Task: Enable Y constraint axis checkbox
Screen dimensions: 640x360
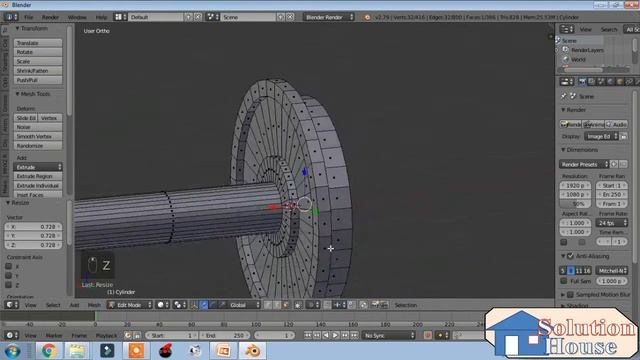Action: tap(9, 276)
